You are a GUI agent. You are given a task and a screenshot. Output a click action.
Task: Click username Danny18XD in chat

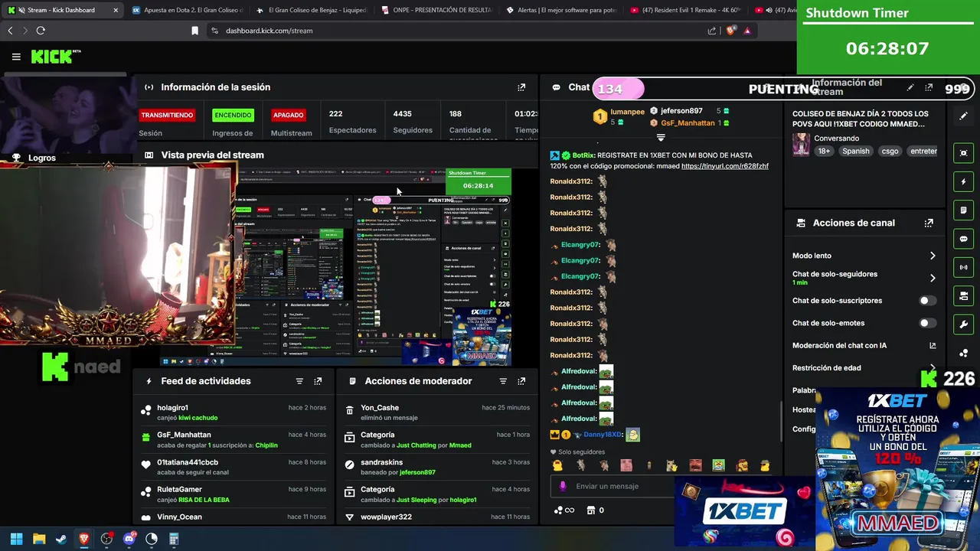pos(603,435)
